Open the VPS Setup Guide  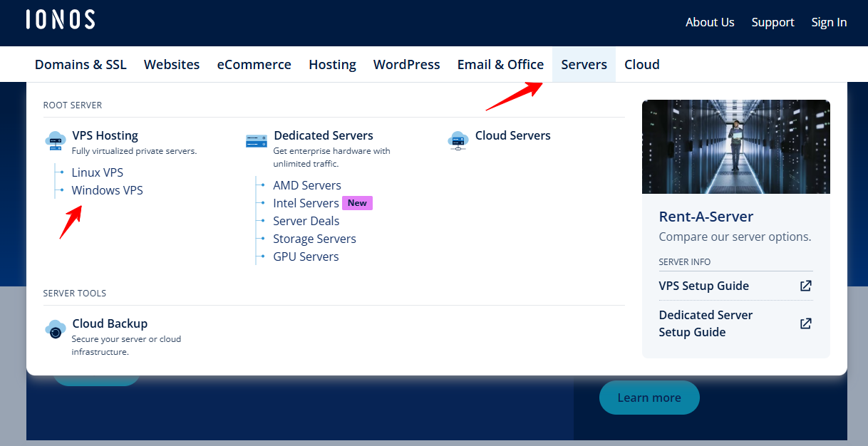pyautogui.click(x=704, y=286)
